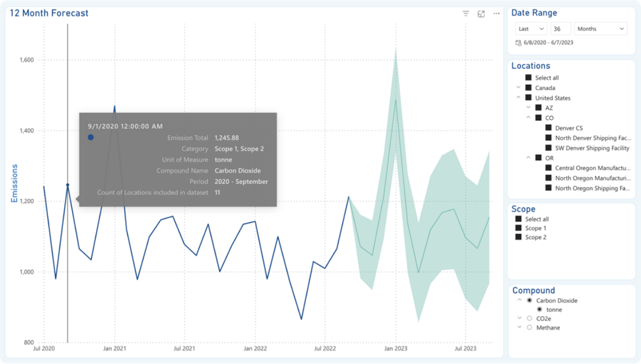Image resolution: width=641 pixels, height=364 pixels.
Task: Click the date range number field 36
Action: coord(560,28)
